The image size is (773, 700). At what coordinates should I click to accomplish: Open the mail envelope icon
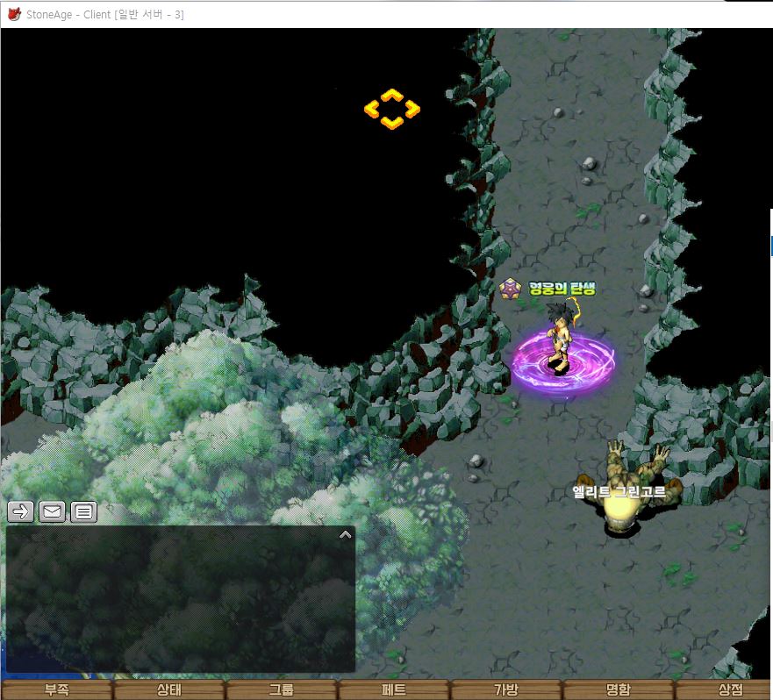pyautogui.click(x=52, y=511)
